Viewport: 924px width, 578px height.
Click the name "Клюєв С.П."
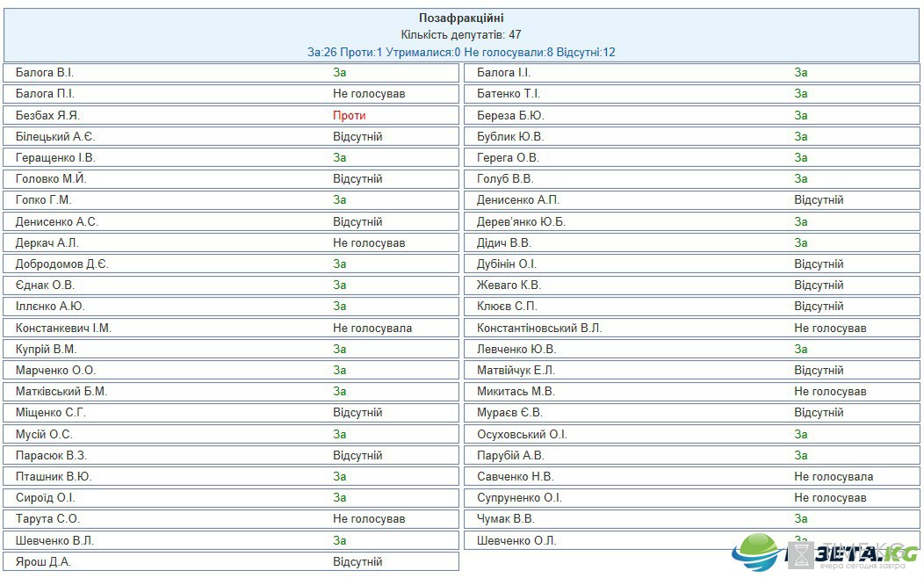point(508,307)
